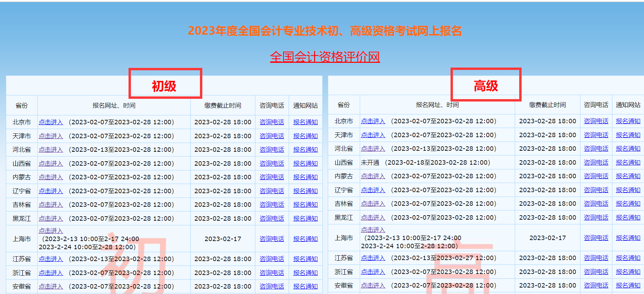Viewport: 644px width, 294px height.
Task: Click 点击进入 for 天津市 in 高级 table
Action: pyautogui.click(x=373, y=135)
